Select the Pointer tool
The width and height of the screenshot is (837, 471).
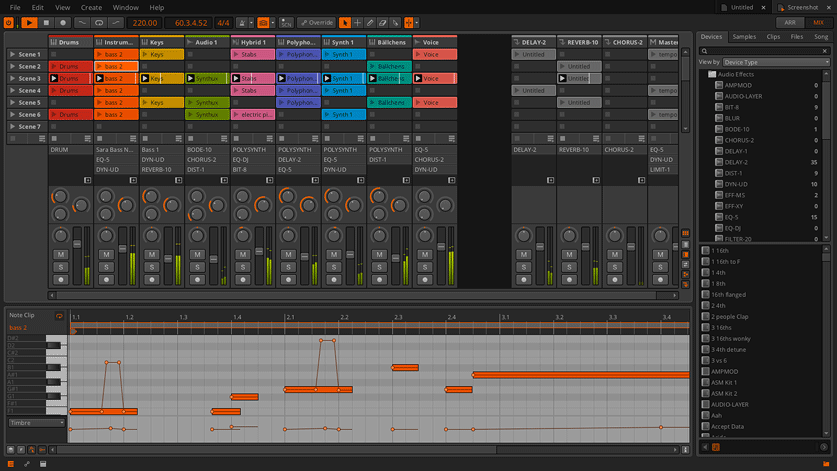pos(345,23)
